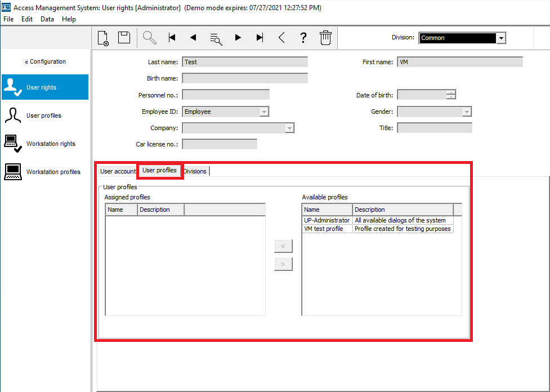Open the Gender dropdown list
The width and height of the screenshot is (550, 392).
(466, 112)
